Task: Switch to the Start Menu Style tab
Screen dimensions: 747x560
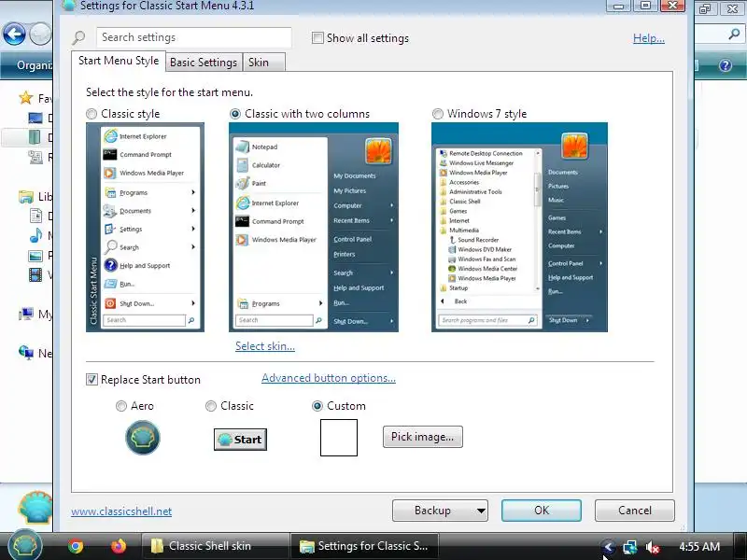Action: click(x=119, y=61)
